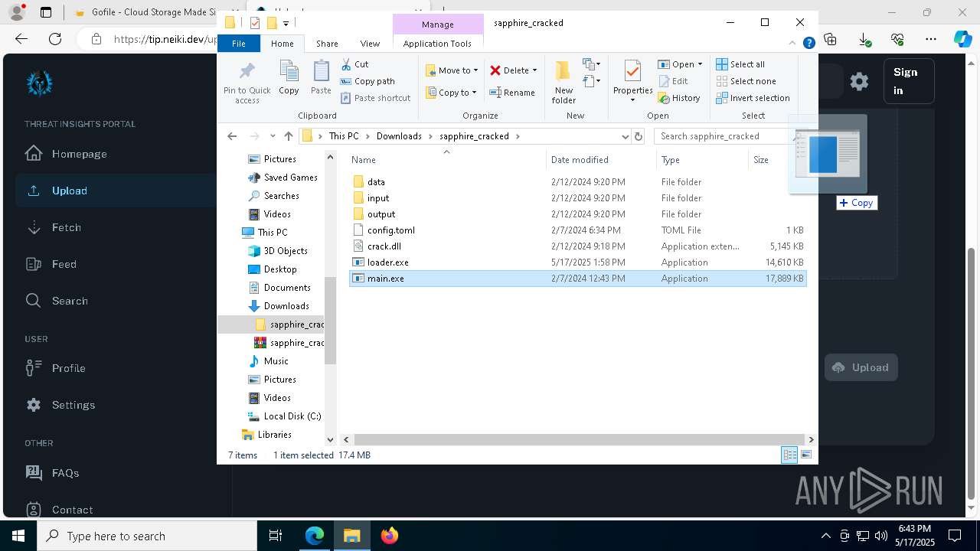
Task: Switch to the Home ribbon tab
Action: [282, 44]
